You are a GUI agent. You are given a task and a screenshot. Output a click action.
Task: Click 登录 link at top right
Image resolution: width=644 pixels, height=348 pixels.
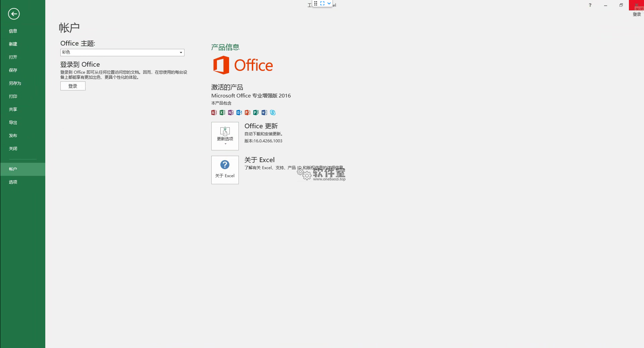pyautogui.click(x=637, y=14)
